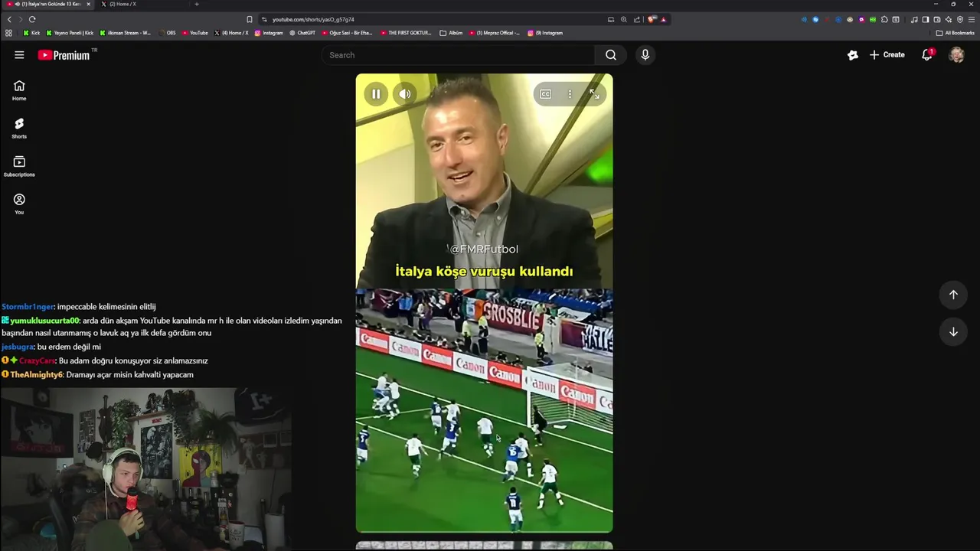Open the (9) Instagram bookmark
Screen dimensions: 980x551
tap(545, 33)
